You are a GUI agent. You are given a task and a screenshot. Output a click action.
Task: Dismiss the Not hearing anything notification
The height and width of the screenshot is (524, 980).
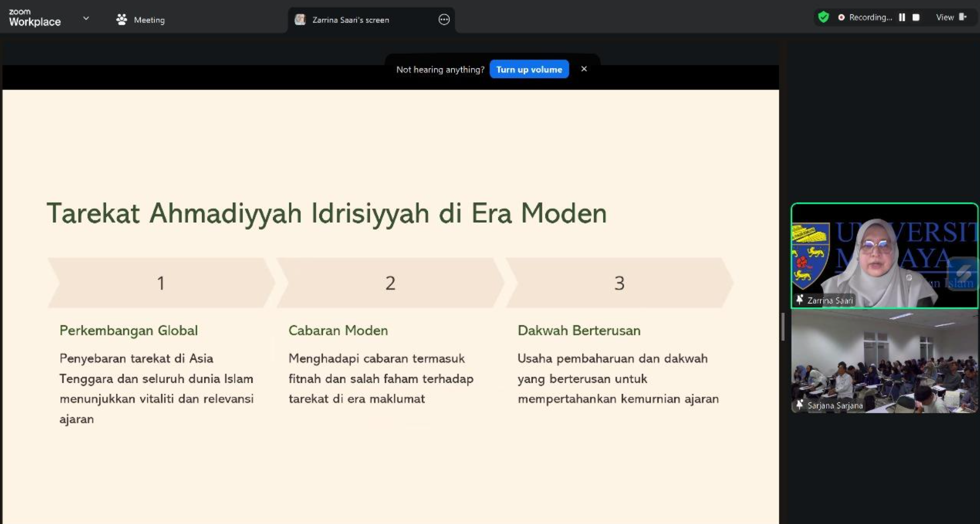point(584,69)
